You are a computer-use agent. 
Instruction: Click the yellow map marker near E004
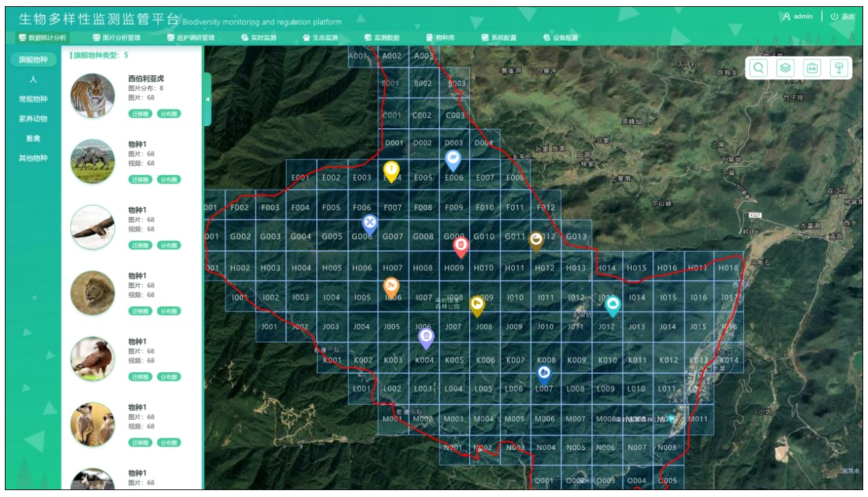coord(391,170)
